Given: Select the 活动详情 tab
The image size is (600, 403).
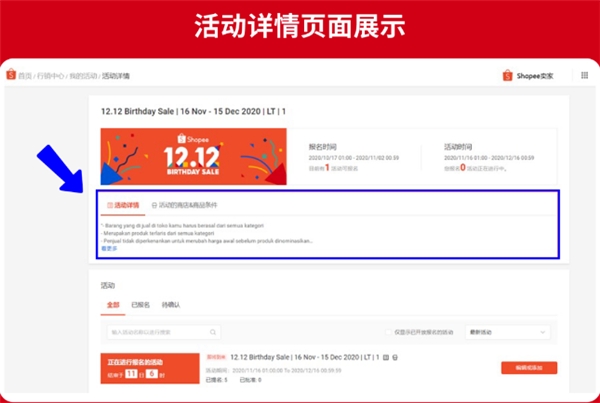Looking at the screenshot, I should click(123, 206).
